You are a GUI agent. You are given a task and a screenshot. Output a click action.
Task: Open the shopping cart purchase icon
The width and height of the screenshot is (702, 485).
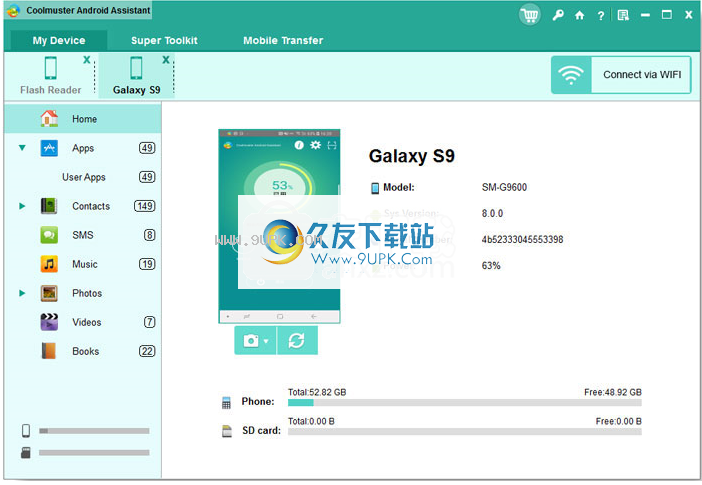(530, 15)
